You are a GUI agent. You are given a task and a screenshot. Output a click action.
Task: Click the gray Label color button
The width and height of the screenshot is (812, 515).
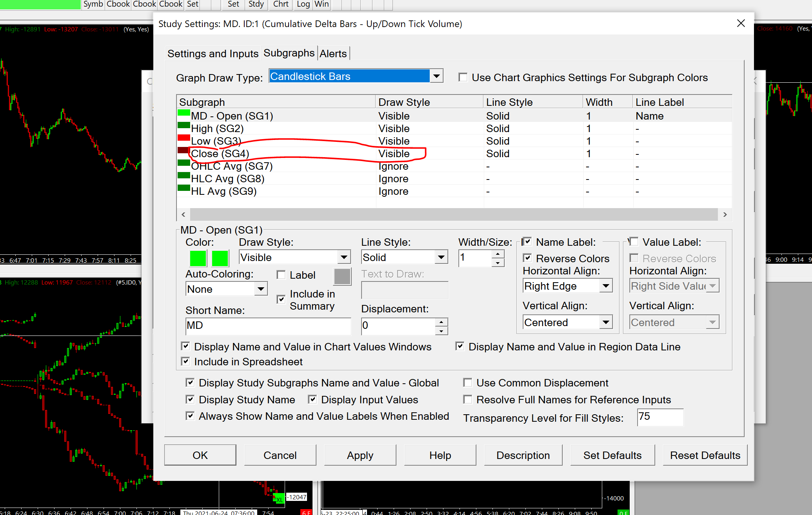[342, 276]
